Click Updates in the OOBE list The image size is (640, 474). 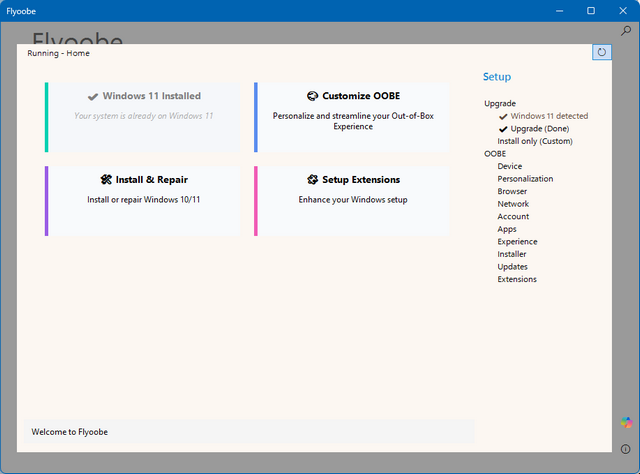point(513,267)
